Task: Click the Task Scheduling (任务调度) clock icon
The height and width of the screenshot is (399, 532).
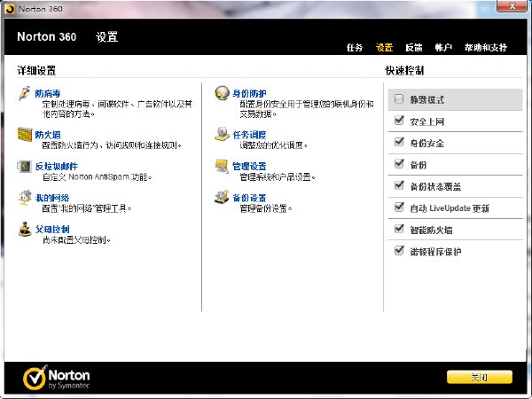Action: (223, 135)
